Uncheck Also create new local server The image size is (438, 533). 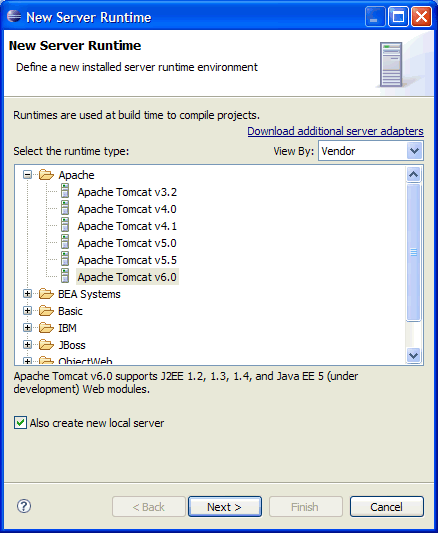[20, 423]
